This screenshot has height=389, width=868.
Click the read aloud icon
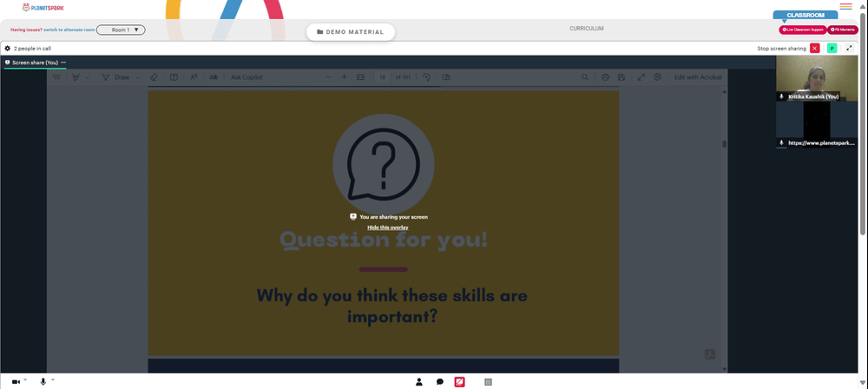pos(194,77)
